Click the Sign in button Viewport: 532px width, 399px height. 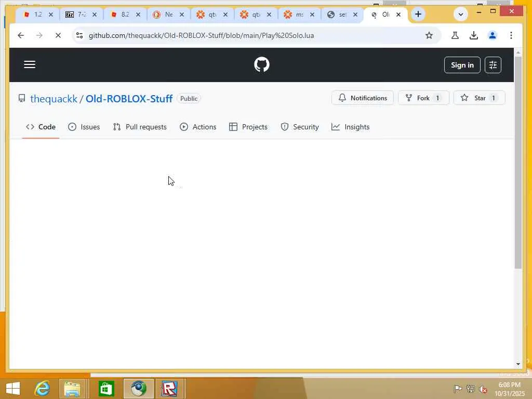pyautogui.click(x=462, y=65)
